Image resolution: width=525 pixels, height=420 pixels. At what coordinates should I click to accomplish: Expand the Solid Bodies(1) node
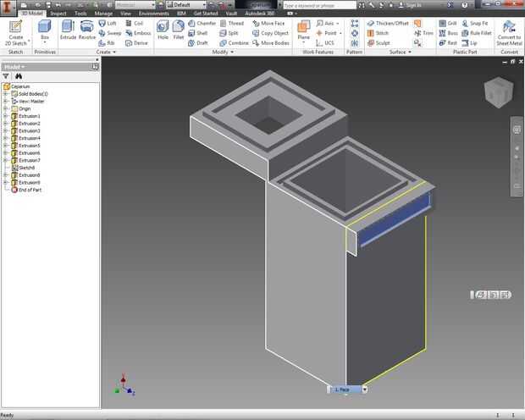(5, 94)
